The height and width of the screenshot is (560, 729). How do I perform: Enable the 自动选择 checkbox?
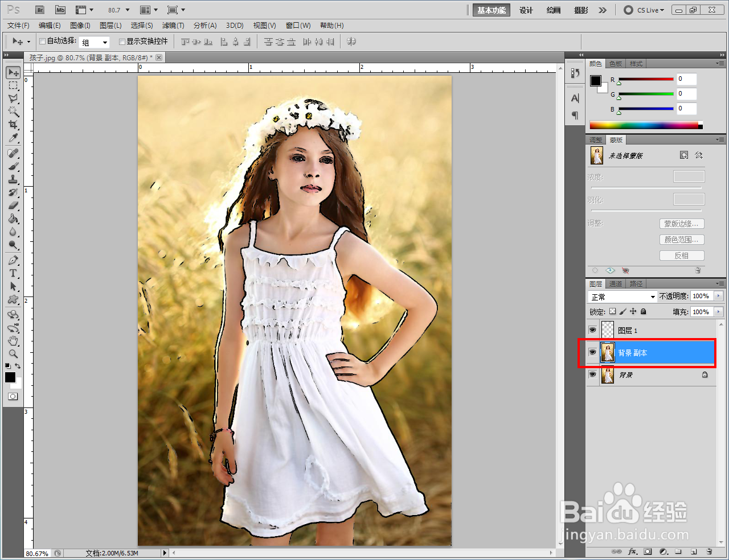point(43,42)
